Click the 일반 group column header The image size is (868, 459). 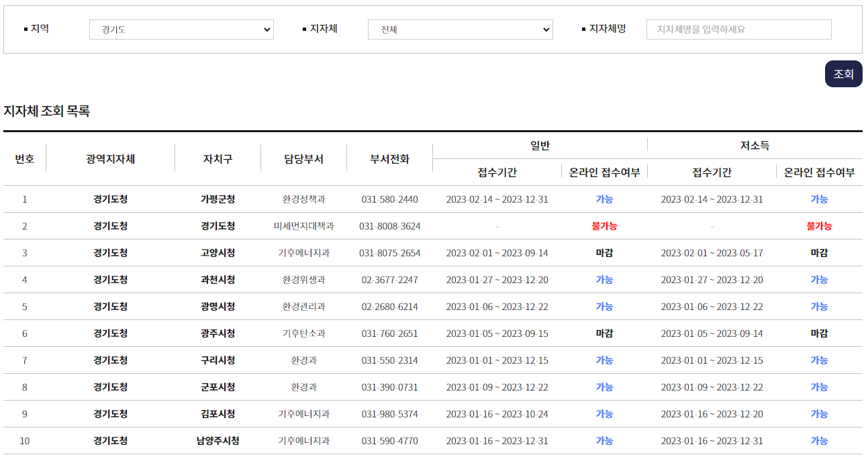click(540, 145)
